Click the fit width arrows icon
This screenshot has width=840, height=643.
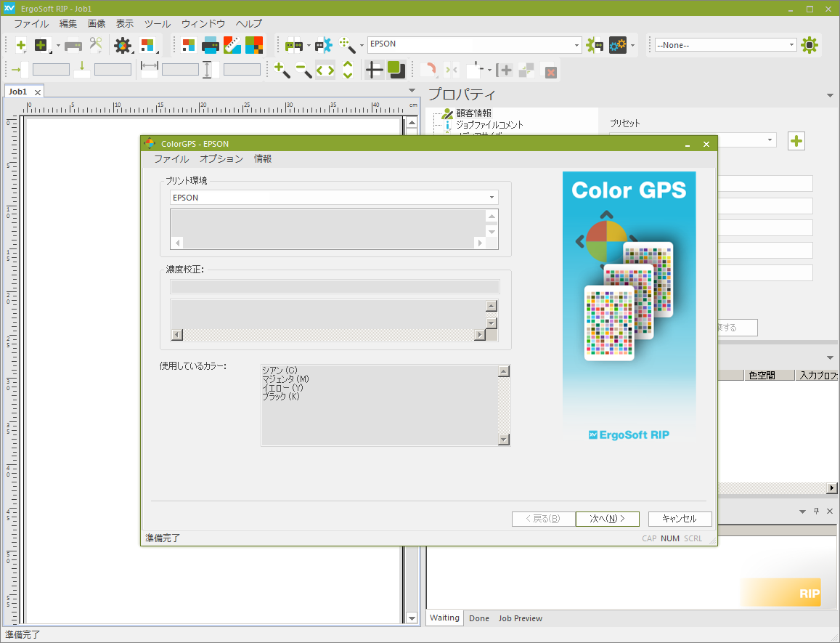tap(325, 70)
